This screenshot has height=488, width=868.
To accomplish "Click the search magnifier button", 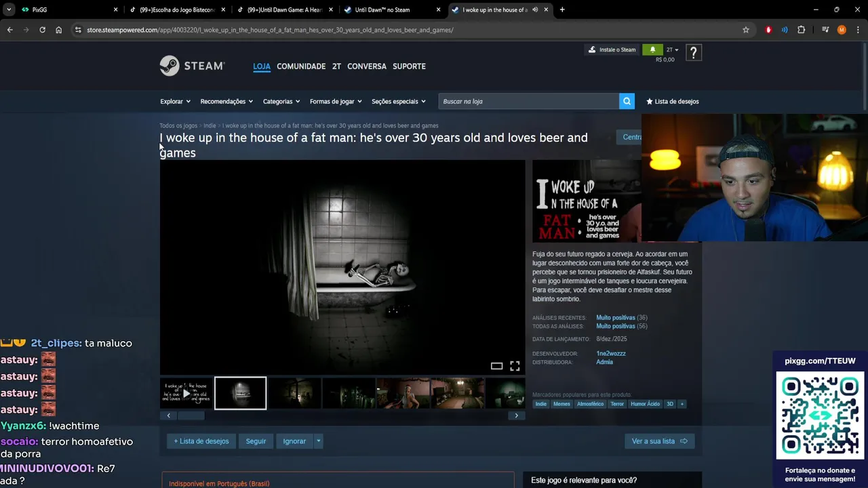I will click(x=627, y=101).
